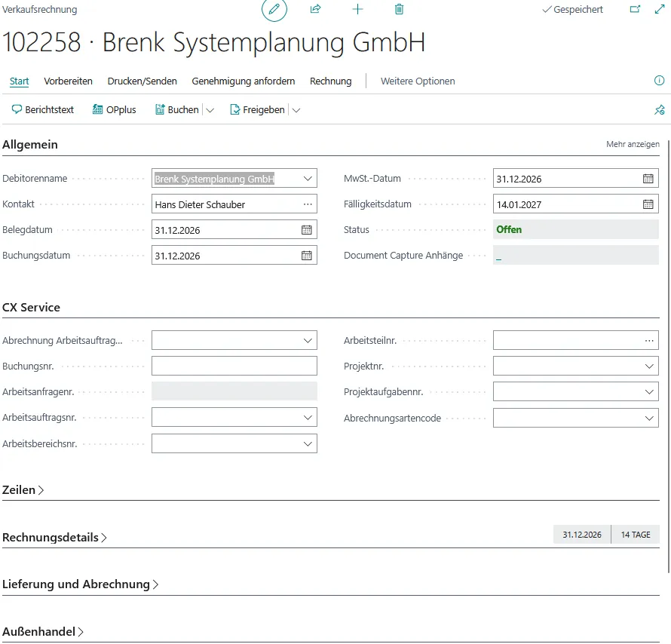Click the vertical page scrollbar
This screenshot has width=671, height=644.
pyautogui.click(x=669, y=355)
